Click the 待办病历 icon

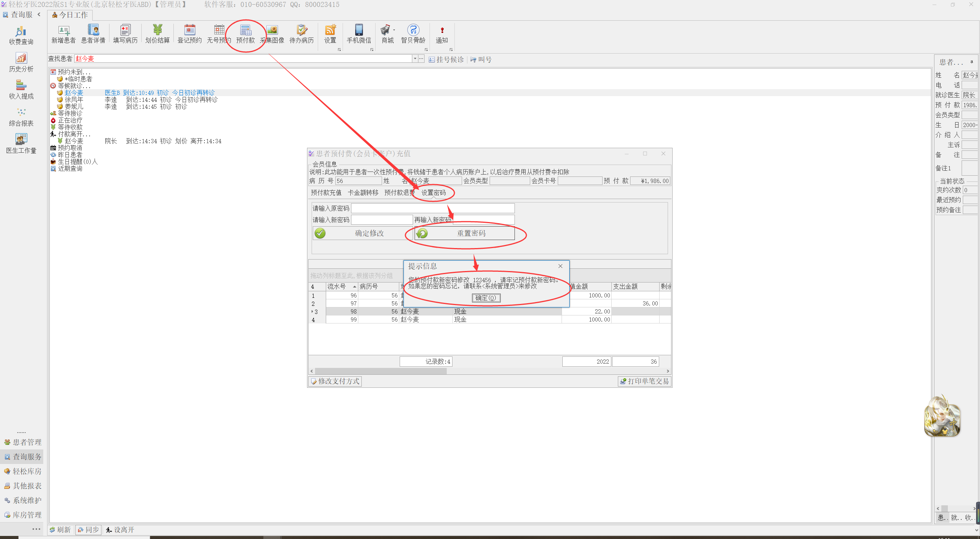tap(302, 34)
